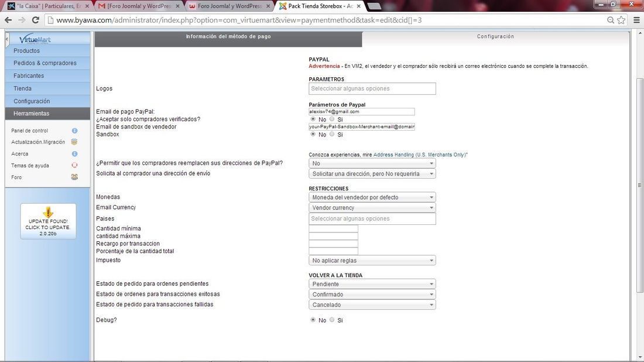Select Si for verified buyers only

coord(332,119)
